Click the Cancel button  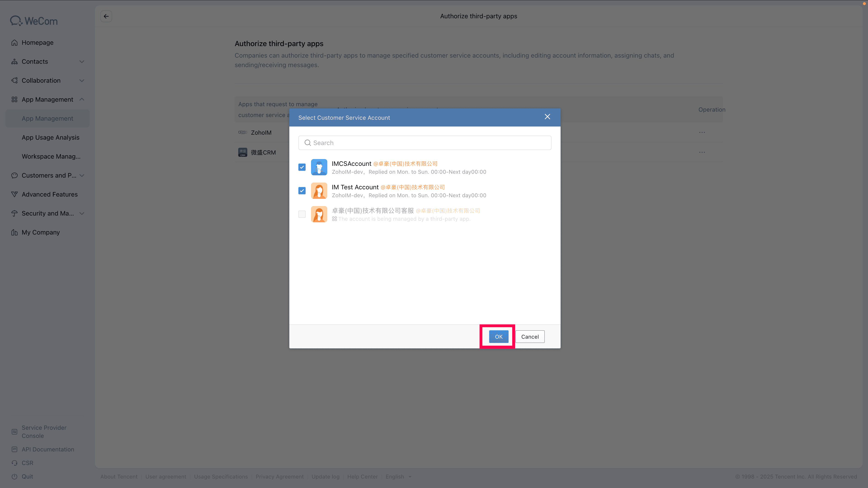click(530, 337)
